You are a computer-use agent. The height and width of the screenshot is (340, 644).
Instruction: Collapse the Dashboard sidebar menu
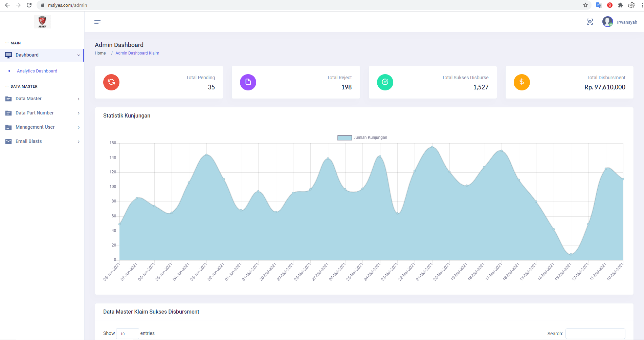click(42, 55)
